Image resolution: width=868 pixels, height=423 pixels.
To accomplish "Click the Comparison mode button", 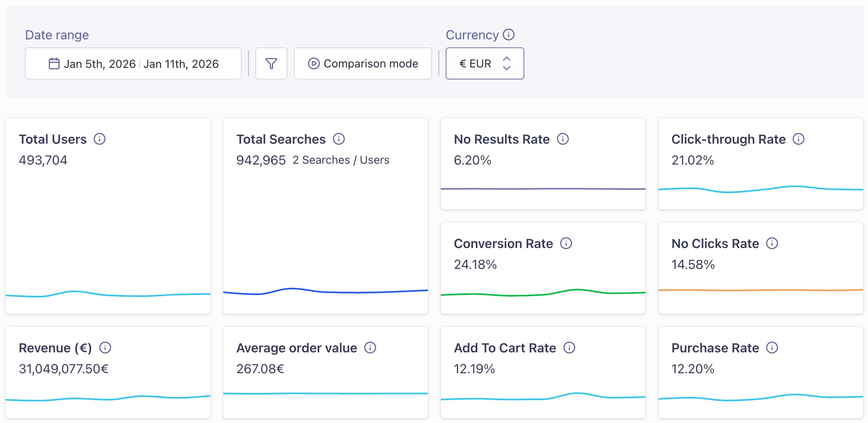I will pyautogui.click(x=363, y=63).
